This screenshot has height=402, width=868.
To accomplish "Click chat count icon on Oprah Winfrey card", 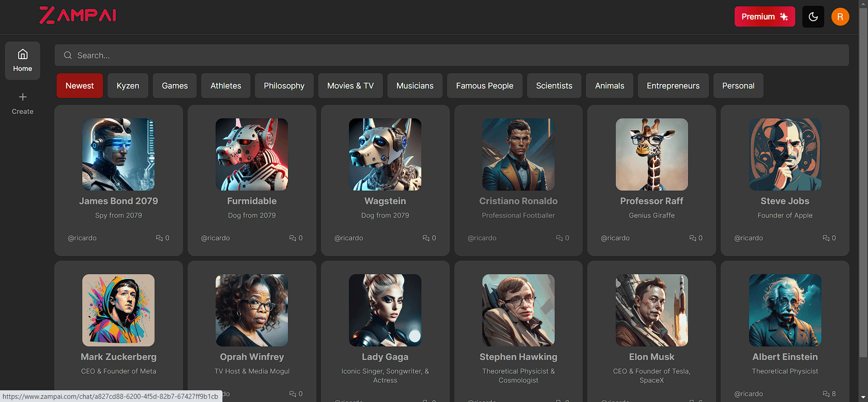I will tap(292, 394).
